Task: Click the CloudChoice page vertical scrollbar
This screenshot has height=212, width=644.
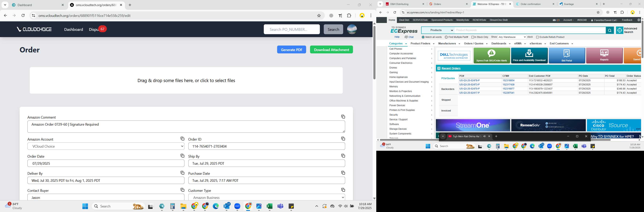Action: click(374, 53)
